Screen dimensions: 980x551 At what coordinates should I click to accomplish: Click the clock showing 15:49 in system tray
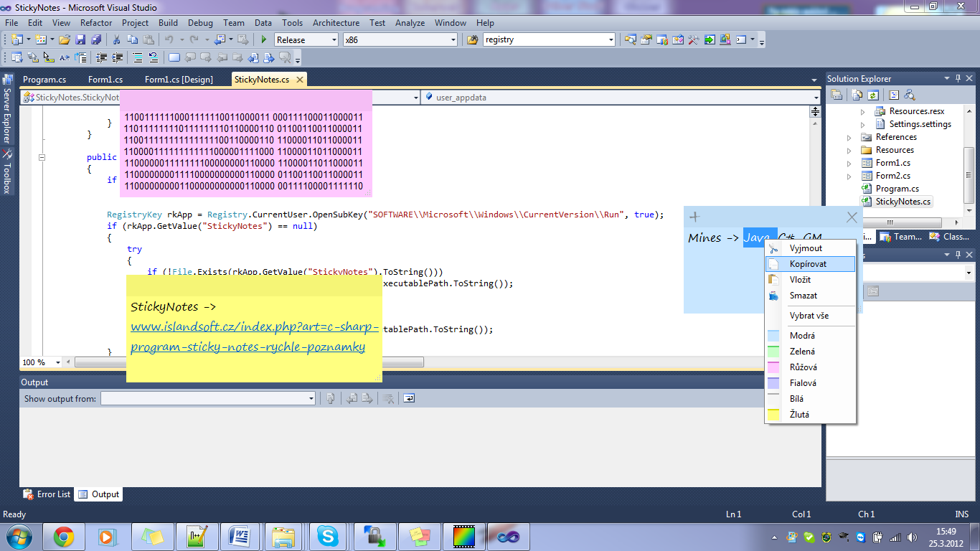click(946, 537)
